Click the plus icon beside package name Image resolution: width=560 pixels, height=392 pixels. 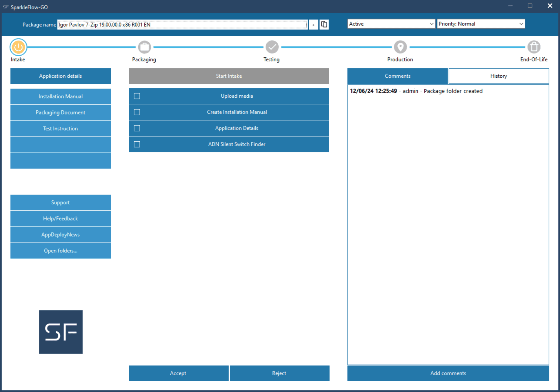click(313, 25)
